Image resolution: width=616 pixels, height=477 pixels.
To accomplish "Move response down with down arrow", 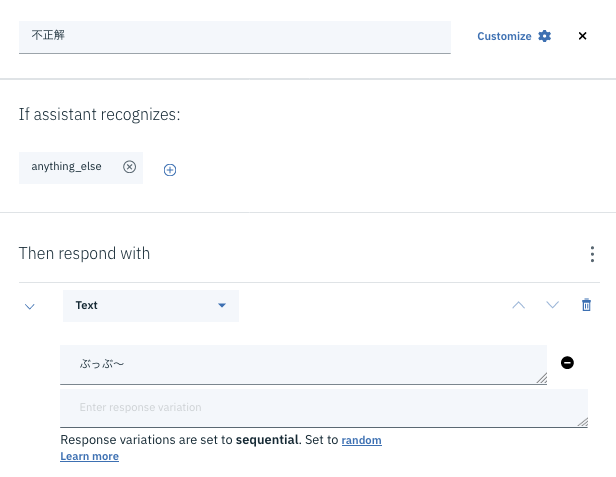I will (552, 305).
